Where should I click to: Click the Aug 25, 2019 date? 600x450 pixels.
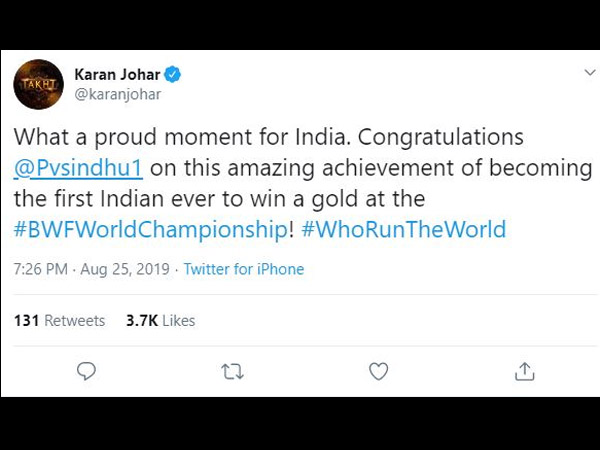tap(125, 269)
